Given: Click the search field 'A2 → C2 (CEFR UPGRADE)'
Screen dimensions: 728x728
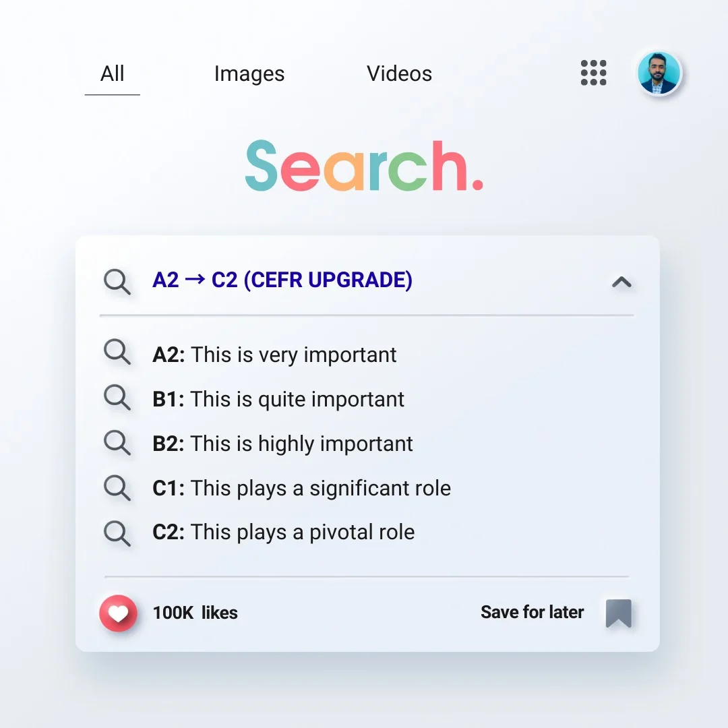Looking at the screenshot, I should (282, 280).
